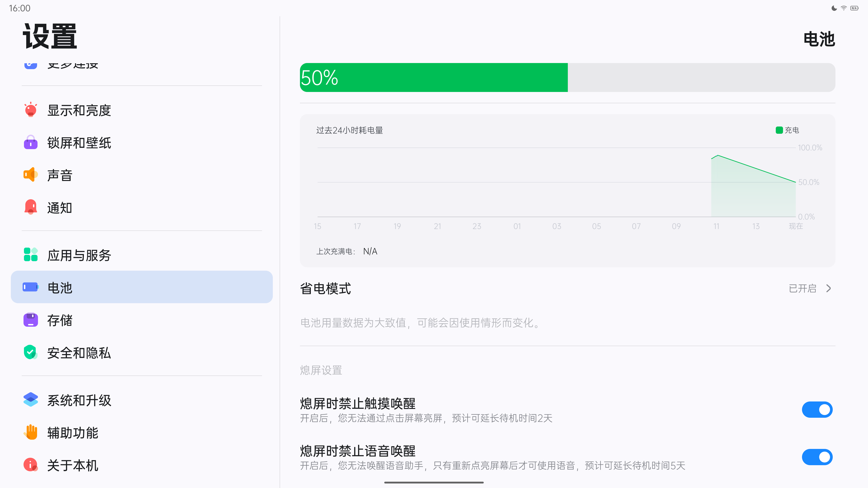Image resolution: width=868 pixels, height=488 pixels.
Task: Toggle 熄屏时禁止触摸唤醒 switch
Action: tap(817, 410)
